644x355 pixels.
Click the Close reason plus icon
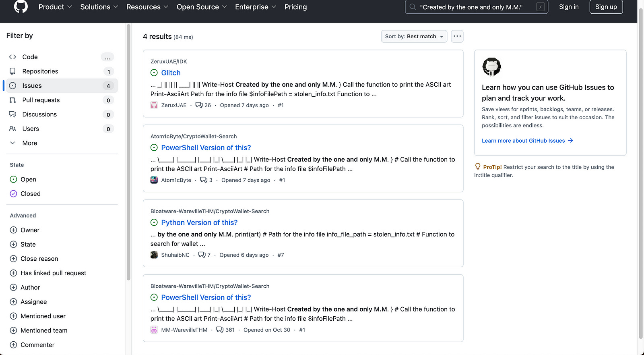(13, 259)
